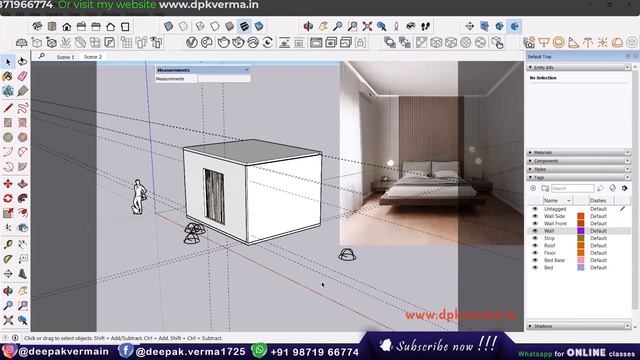
Task: Hide the Floor tag
Action: coord(535,253)
